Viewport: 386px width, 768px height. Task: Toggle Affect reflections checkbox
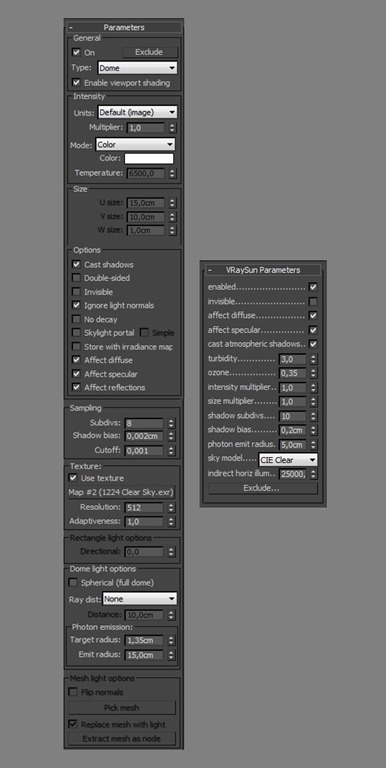pyautogui.click(x=76, y=387)
